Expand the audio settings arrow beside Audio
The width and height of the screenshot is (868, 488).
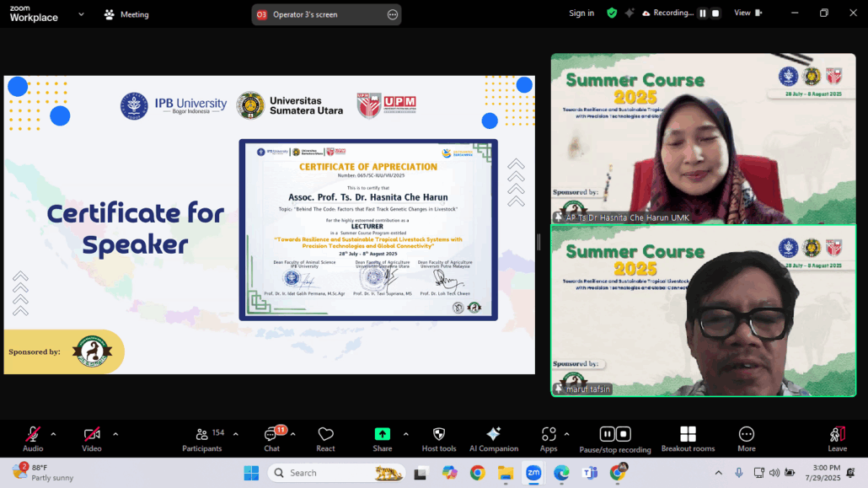[x=53, y=434]
